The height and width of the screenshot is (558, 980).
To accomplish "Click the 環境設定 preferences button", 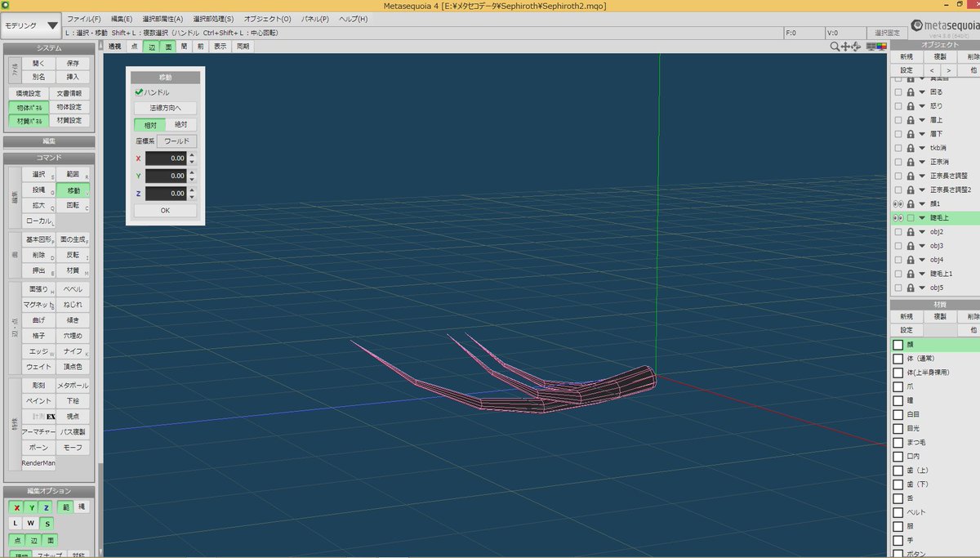I will (x=29, y=93).
